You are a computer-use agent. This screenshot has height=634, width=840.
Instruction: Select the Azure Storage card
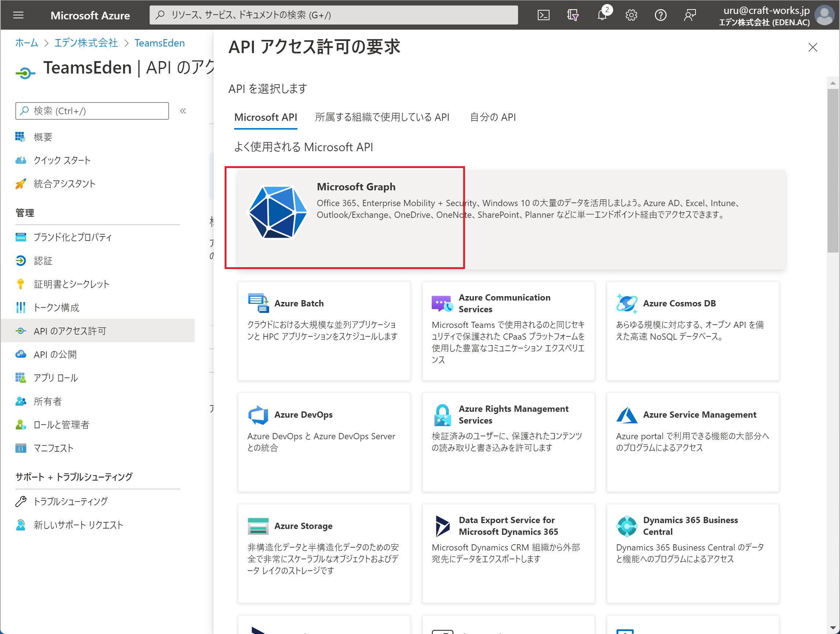tap(324, 553)
